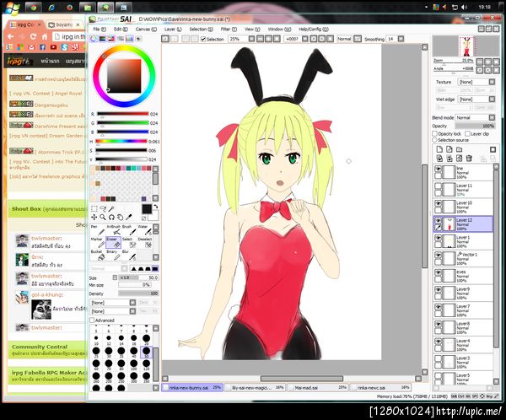Create a new linework layer
506x420 pixels.
tap(449, 149)
